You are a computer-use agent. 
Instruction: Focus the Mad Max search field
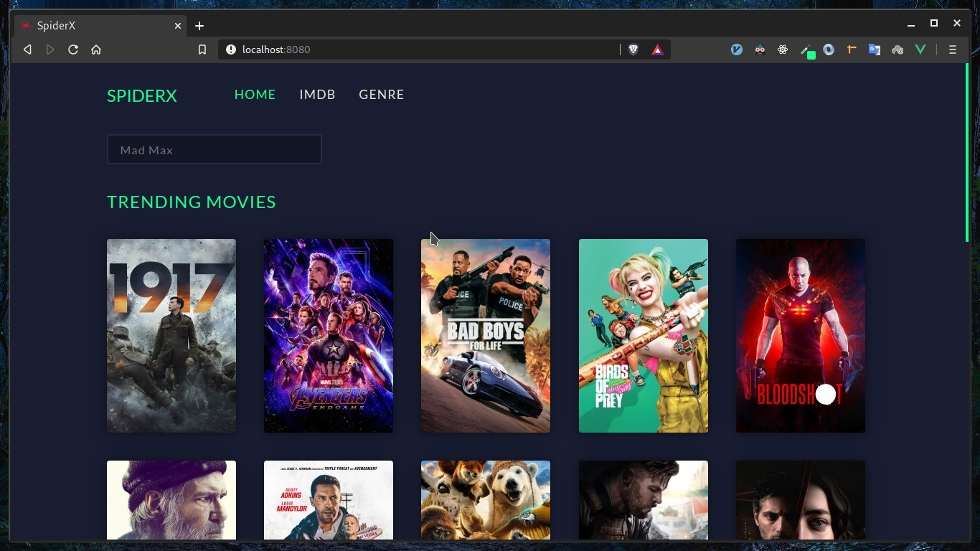215,150
